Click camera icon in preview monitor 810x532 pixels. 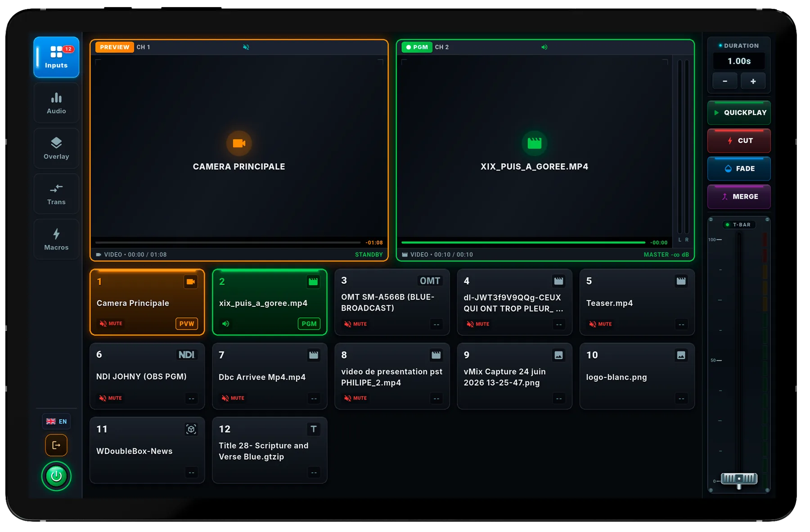coord(239,143)
